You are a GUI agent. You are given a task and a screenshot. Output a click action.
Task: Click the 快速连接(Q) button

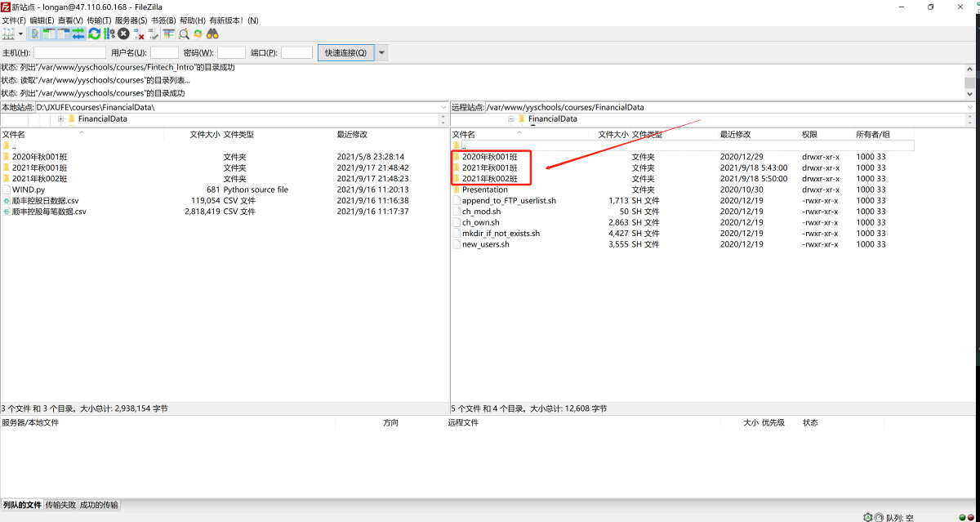tap(346, 52)
